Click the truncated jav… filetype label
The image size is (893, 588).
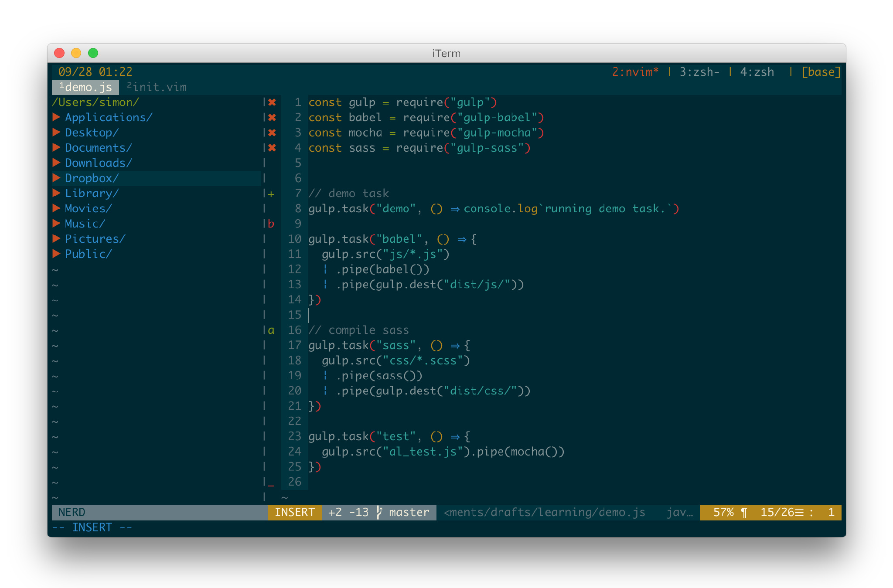click(x=680, y=513)
